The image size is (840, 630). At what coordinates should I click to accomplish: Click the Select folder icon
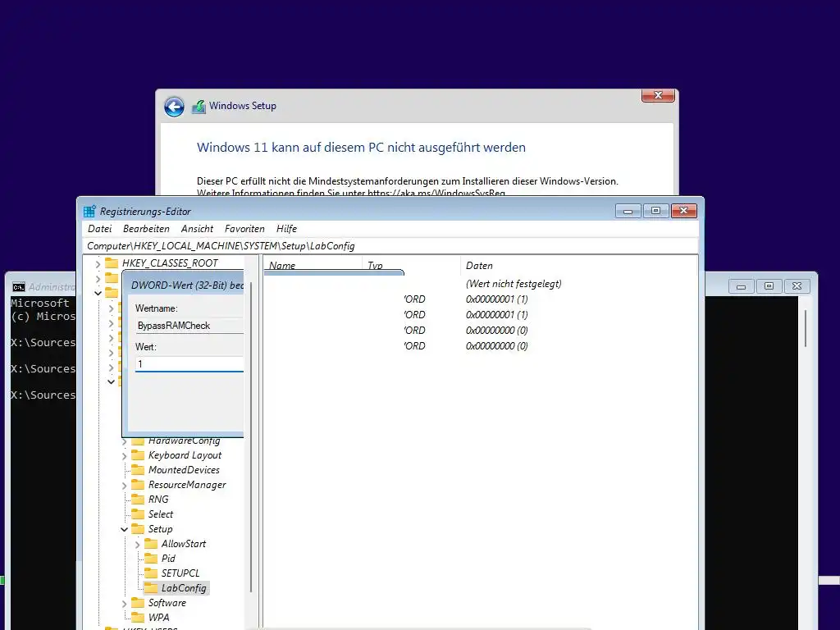point(138,514)
